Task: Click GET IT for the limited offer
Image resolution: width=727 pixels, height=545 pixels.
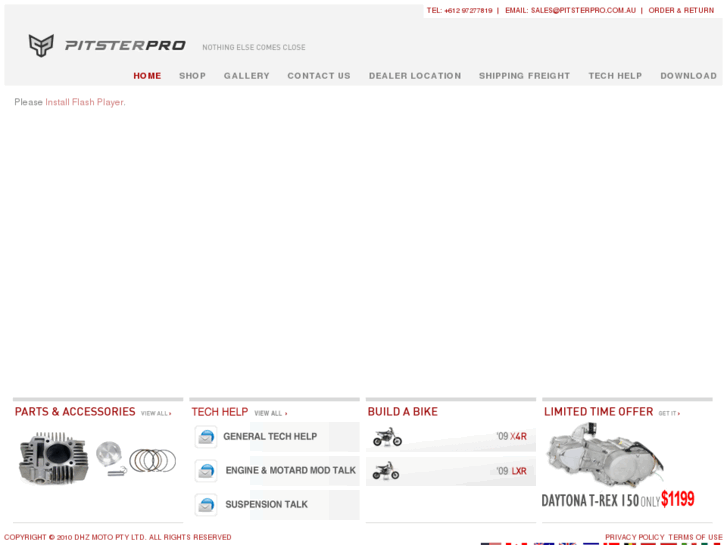Action: 669,413
